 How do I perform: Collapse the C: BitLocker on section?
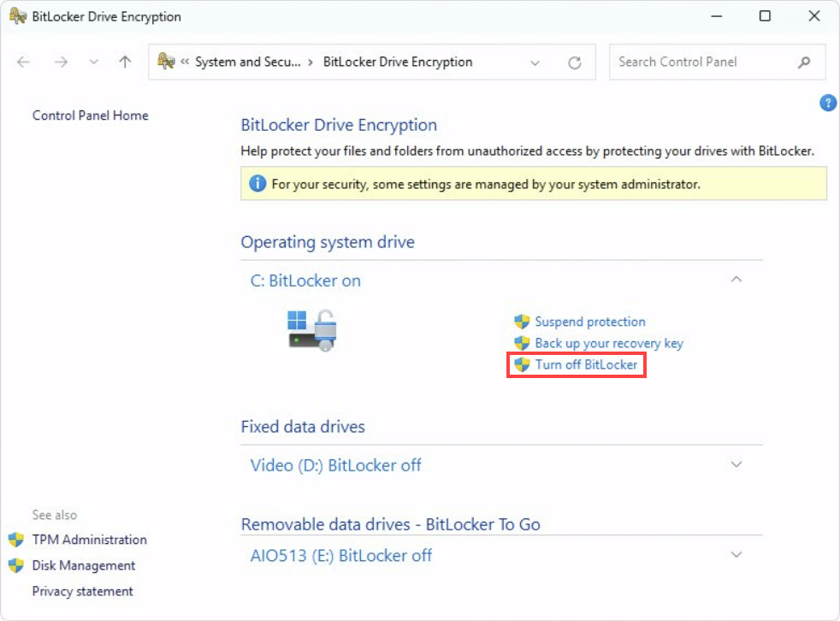pos(736,280)
